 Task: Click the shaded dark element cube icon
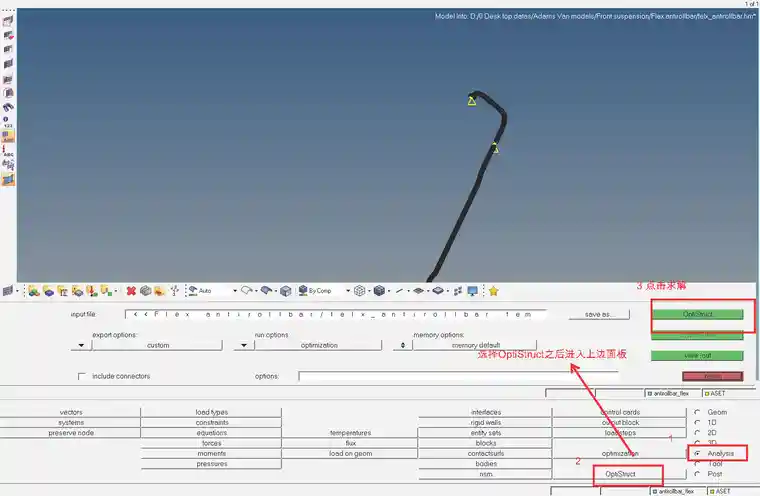point(379,291)
